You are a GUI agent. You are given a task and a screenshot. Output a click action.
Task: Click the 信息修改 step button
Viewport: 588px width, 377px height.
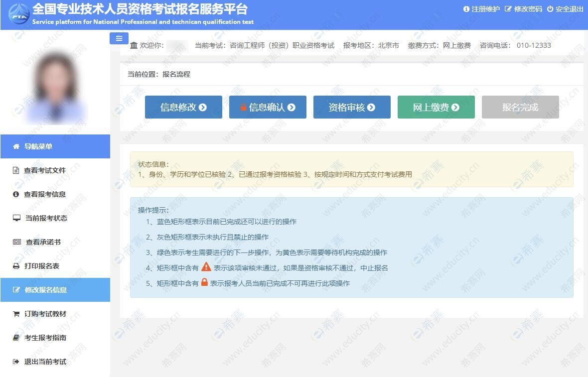(183, 107)
